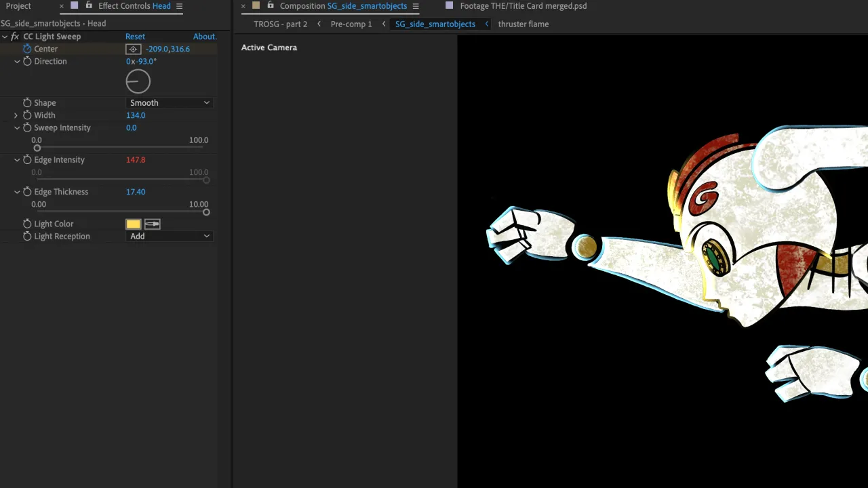Click the Edge Intensity slider handle
The image size is (868, 488).
coord(206,180)
